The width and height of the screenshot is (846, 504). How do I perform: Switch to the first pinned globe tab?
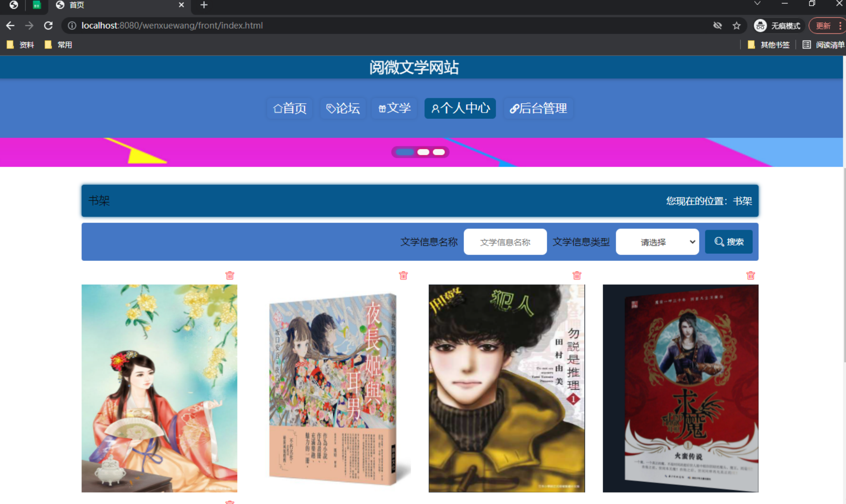point(14,5)
